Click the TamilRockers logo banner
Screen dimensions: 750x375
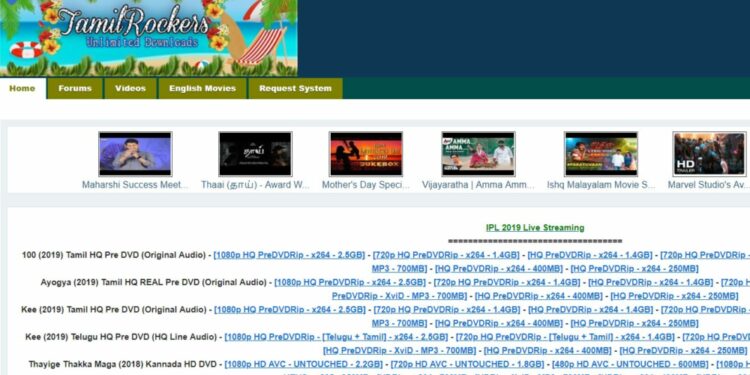pyautogui.click(x=149, y=38)
